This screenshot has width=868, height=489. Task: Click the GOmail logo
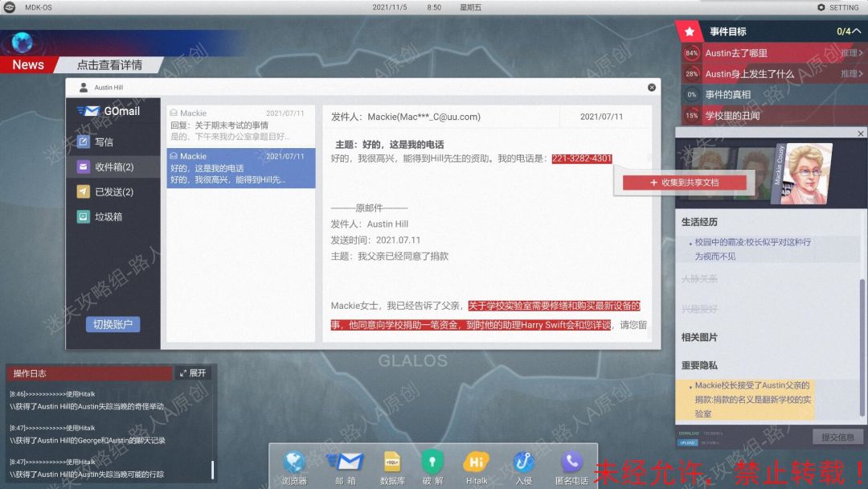coord(108,111)
